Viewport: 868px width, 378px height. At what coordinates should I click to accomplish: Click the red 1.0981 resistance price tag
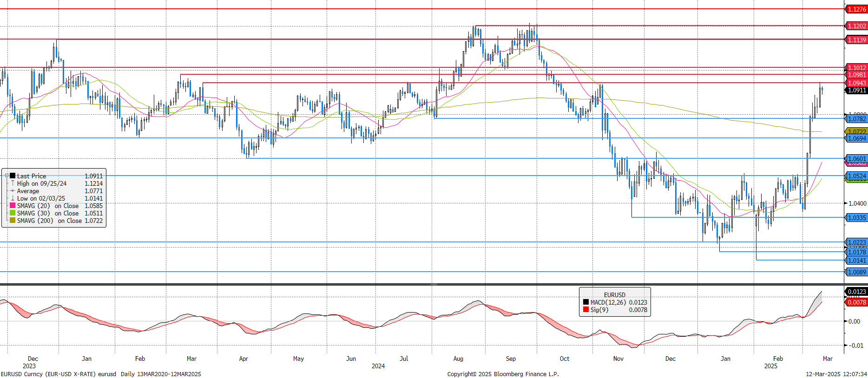(x=856, y=75)
